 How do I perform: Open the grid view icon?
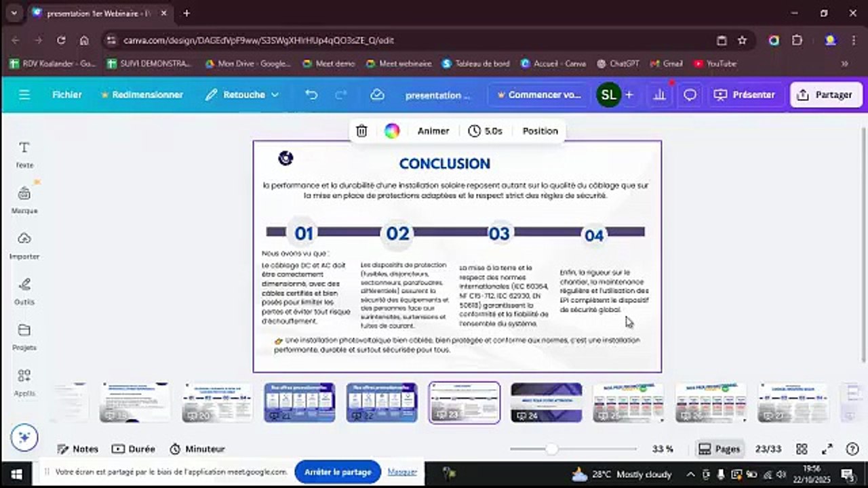[x=802, y=449]
